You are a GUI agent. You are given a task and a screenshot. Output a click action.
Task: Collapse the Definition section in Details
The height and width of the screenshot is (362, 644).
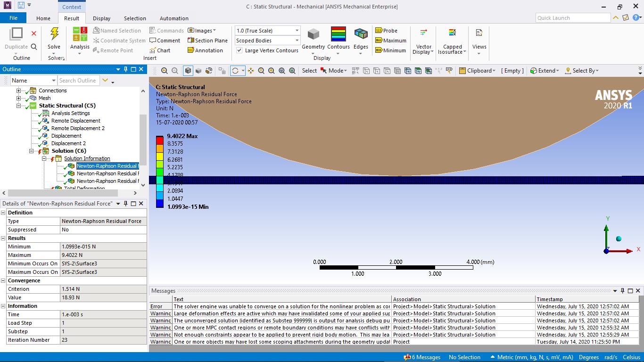(3, 213)
